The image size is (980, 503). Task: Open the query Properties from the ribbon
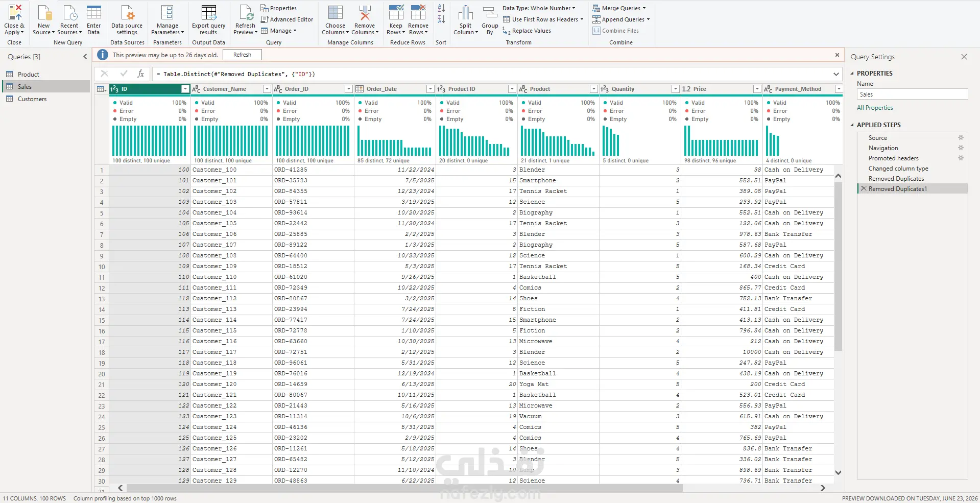pyautogui.click(x=278, y=8)
